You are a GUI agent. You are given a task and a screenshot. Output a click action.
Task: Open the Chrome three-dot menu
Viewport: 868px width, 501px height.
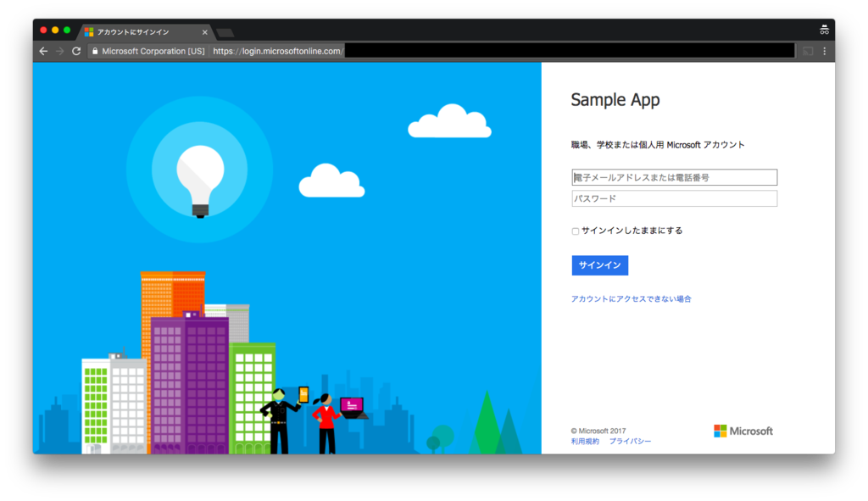[824, 51]
